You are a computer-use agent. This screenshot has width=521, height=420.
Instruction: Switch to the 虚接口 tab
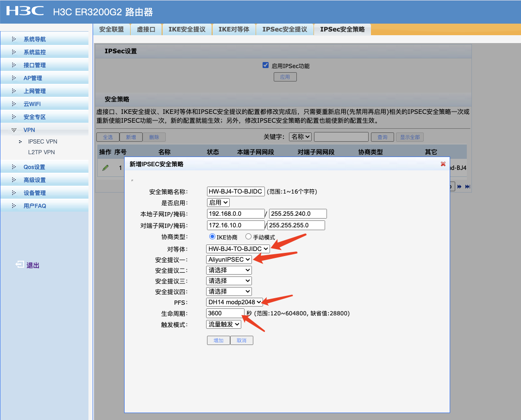click(x=146, y=29)
